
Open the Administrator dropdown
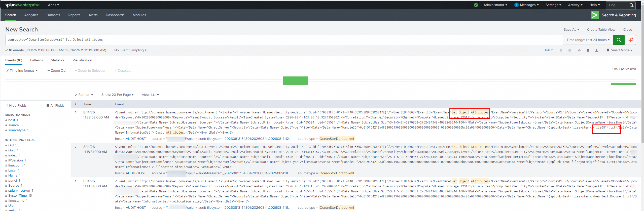[x=495, y=5]
